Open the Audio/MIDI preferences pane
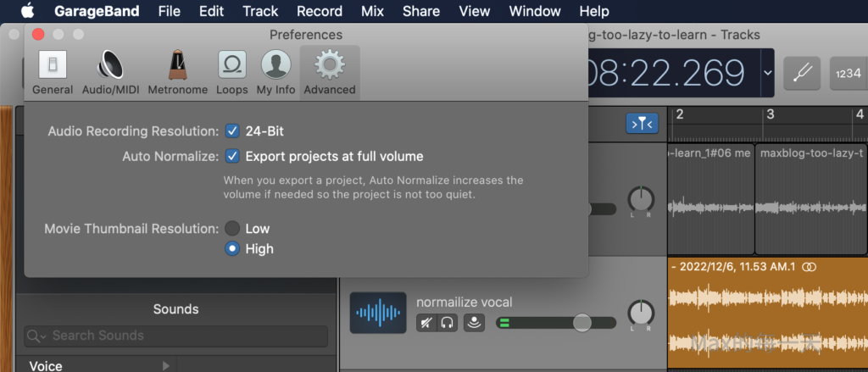Viewport: 868px width, 372px height. tap(110, 72)
